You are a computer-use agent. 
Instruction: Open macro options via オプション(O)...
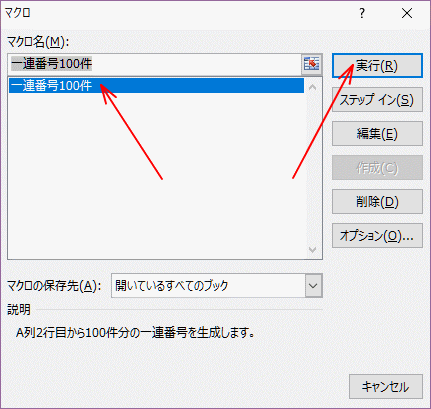point(377,236)
